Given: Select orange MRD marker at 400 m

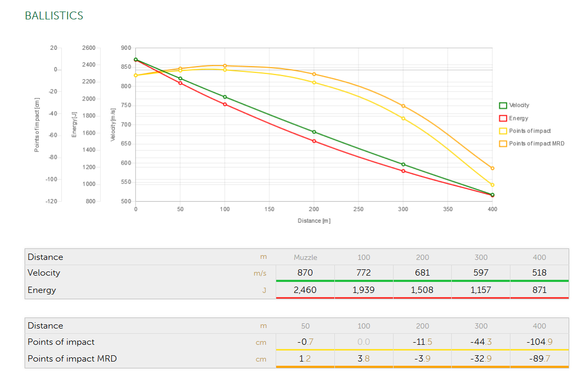Looking at the screenshot, I should (x=492, y=168).
